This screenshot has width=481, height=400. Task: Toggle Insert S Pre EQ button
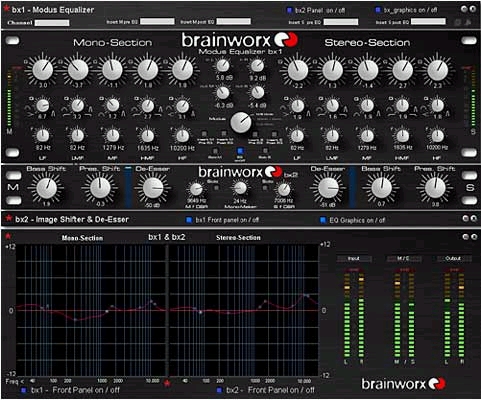click(255, 134)
